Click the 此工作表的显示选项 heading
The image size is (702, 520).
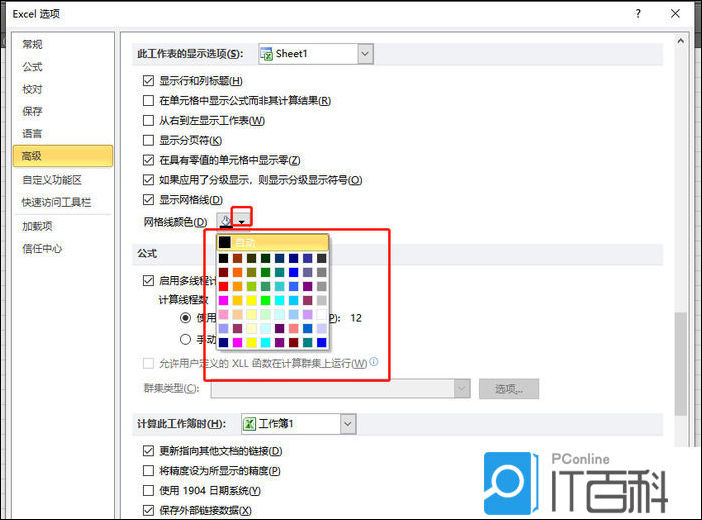pos(190,54)
